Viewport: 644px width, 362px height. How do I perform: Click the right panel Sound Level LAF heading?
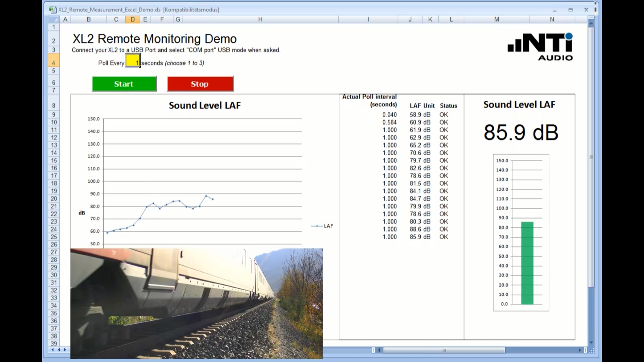coord(519,105)
